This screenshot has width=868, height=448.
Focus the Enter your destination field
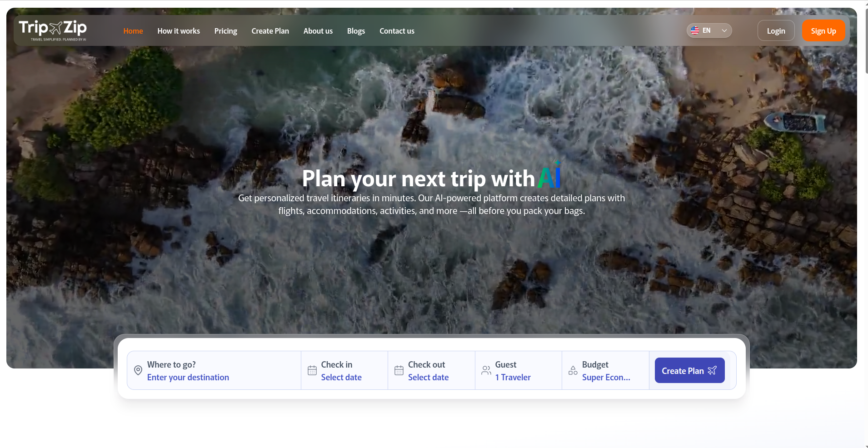tap(188, 377)
